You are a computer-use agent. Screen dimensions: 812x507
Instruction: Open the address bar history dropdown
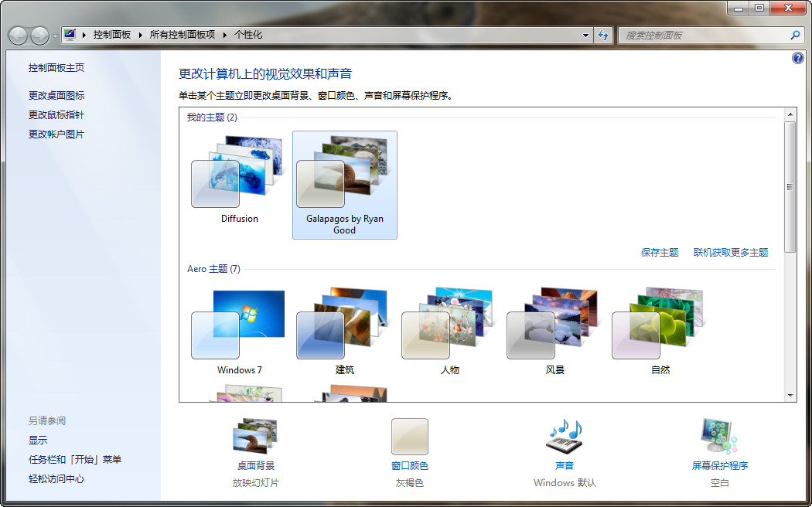click(x=585, y=35)
